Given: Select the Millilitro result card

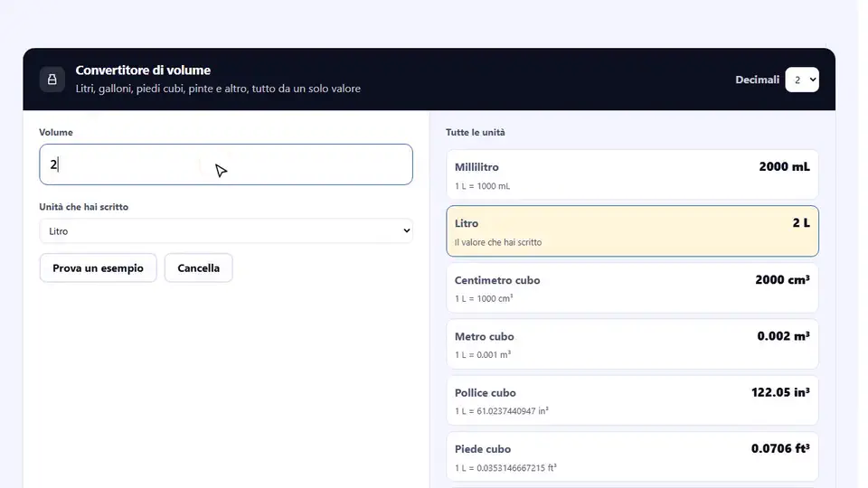Looking at the screenshot, I should [x=632, y=174].
